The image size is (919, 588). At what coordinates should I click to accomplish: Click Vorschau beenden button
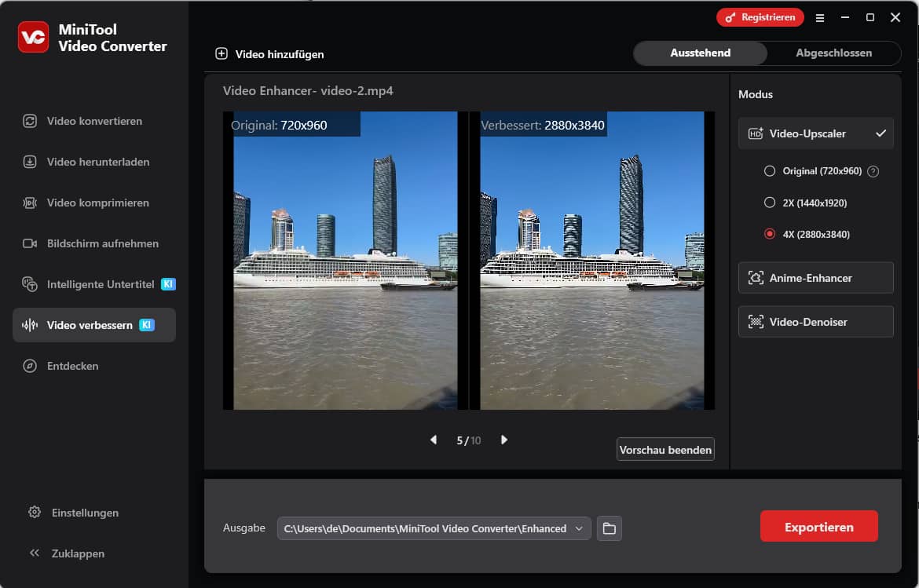(665, 450)
